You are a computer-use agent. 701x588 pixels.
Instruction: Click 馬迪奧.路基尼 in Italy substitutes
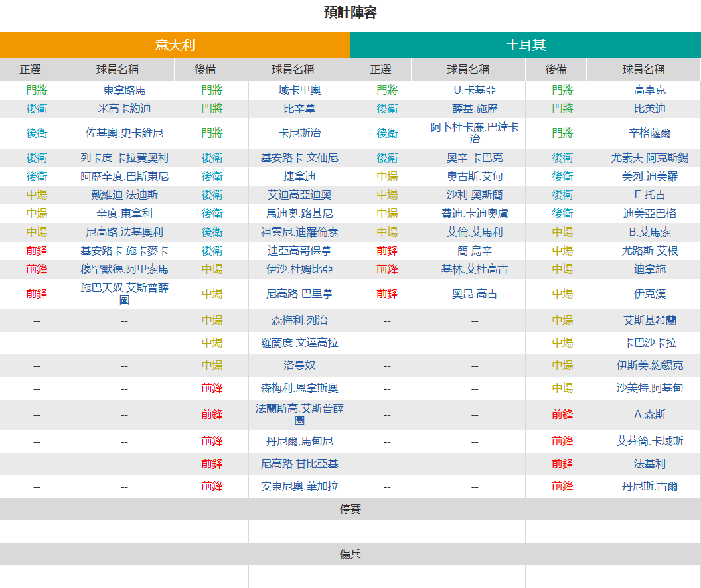(299, 214)
